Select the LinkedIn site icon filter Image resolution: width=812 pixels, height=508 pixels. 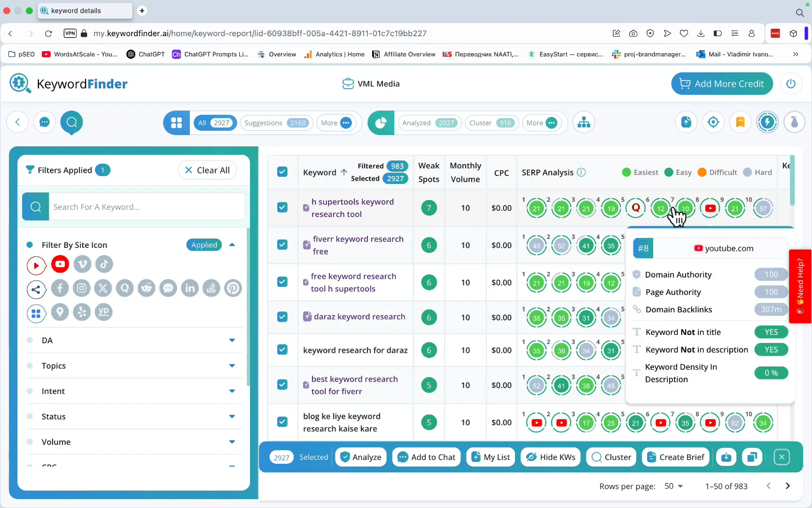click(190, 288)
